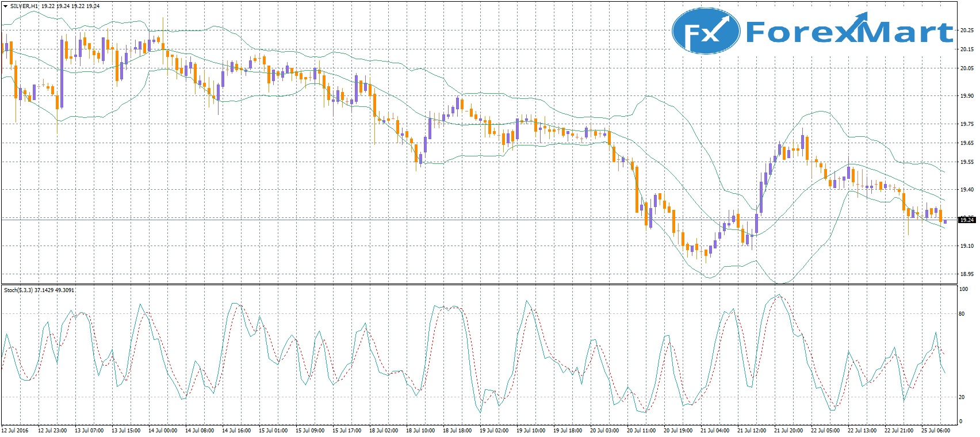This screenshot has height=437, width=980.
Task: Click the 19.55 price axis label
Action: (x=967, y=162)
